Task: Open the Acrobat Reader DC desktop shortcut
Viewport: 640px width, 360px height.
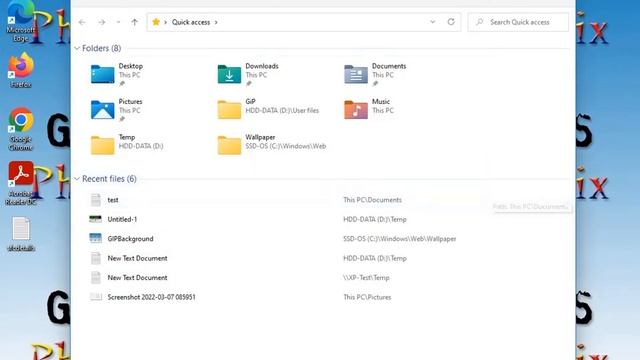Action: 20,183
